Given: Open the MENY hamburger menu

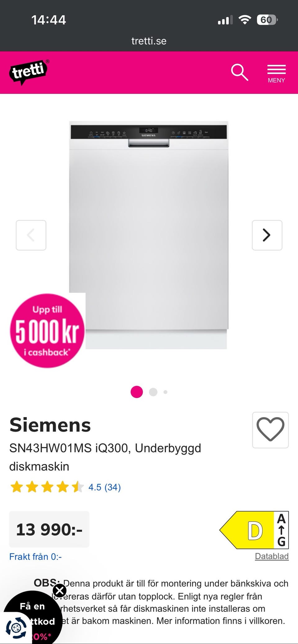Looking at the screenshot, I should click(x=276, y=74).
